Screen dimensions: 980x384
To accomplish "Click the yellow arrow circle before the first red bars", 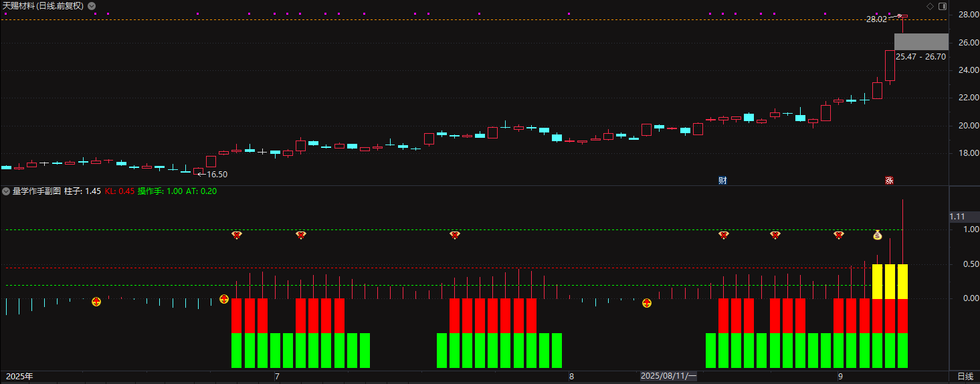I will (224, 299).
